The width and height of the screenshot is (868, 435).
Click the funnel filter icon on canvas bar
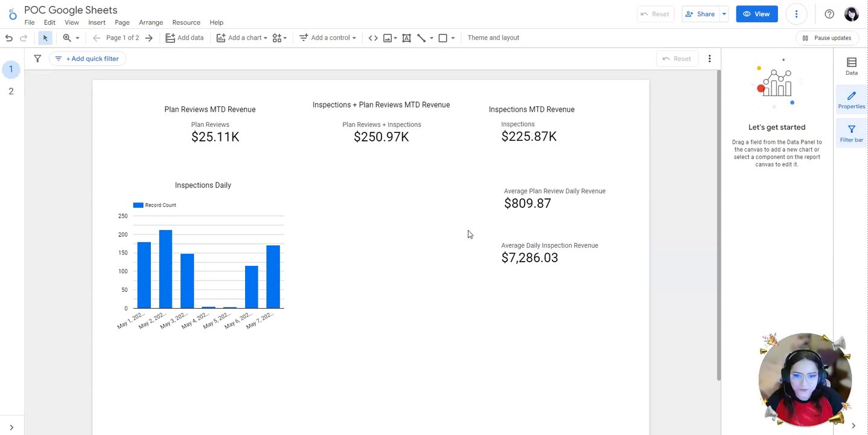[x=37, y=59]
